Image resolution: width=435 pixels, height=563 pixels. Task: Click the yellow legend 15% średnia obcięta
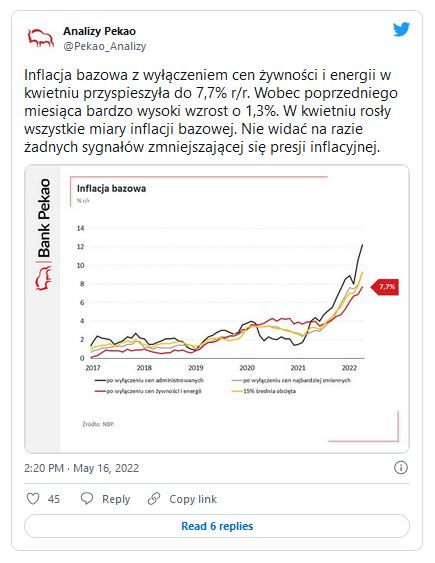(x=264, y=391)
